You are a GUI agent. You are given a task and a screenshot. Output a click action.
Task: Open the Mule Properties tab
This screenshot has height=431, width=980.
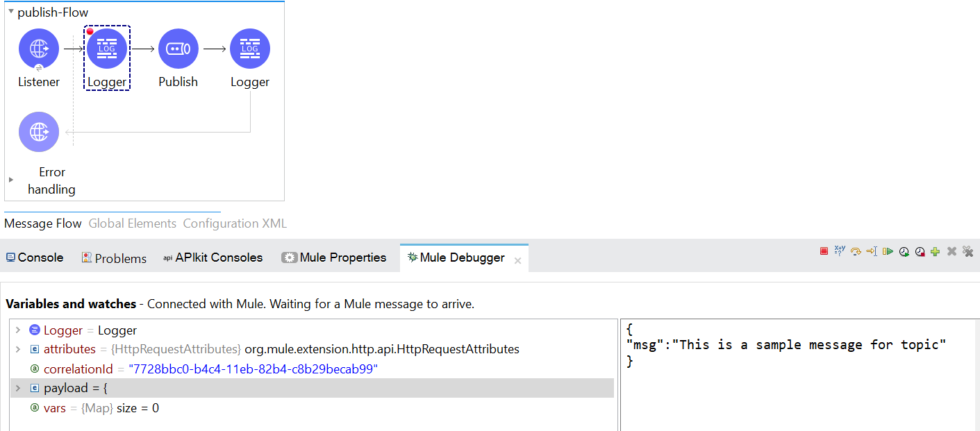[333, 257]
